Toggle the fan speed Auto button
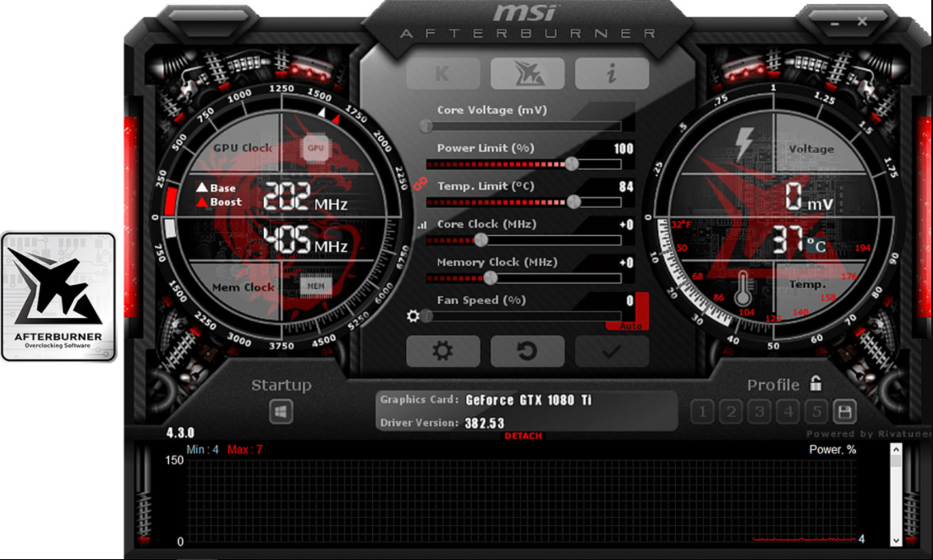This screenshot has height=560, width=933. 630,327
